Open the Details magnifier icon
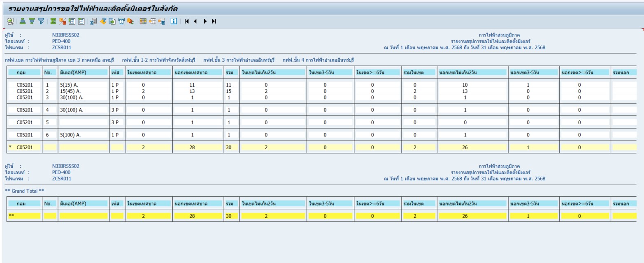 (x=10, y=21)
